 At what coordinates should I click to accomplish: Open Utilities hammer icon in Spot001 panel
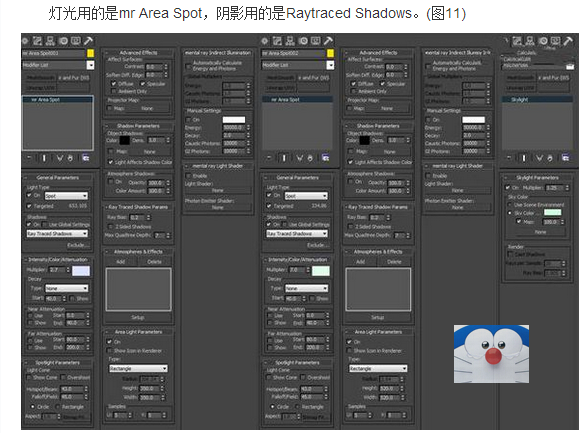(x=88, y=41)
